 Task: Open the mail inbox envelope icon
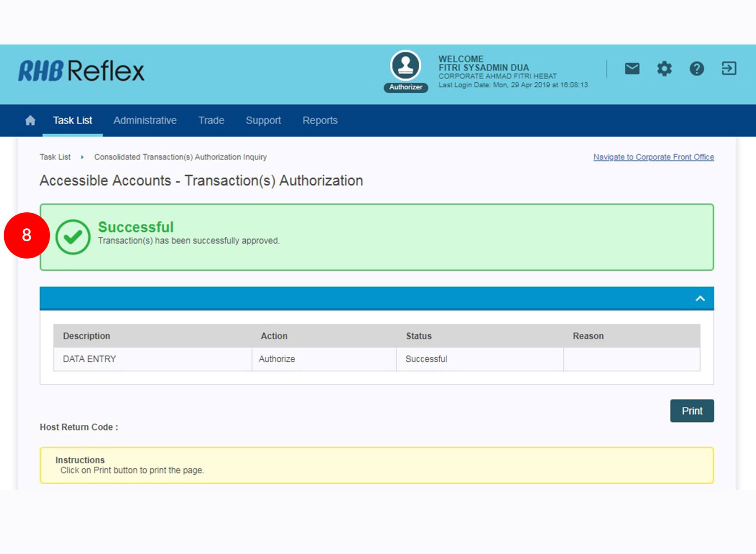632,68
